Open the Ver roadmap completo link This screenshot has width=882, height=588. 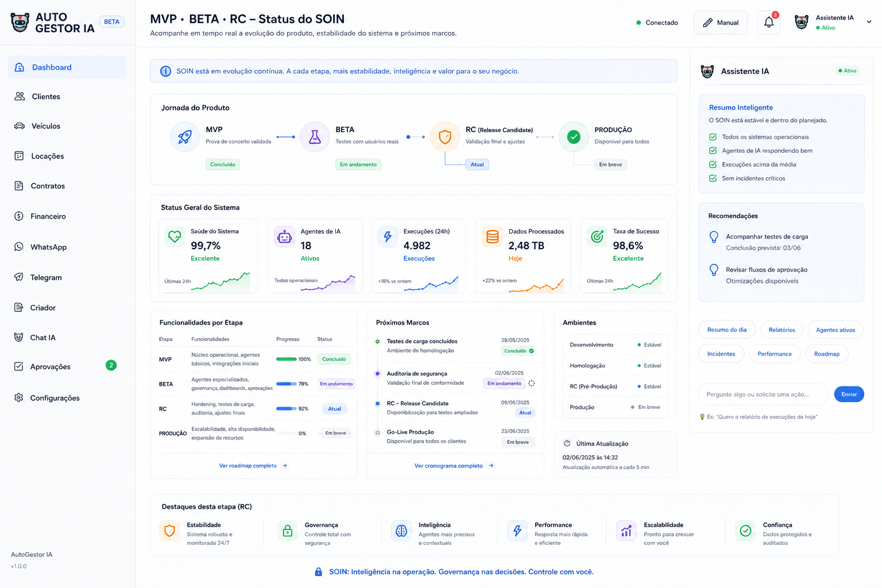point(253,466)
